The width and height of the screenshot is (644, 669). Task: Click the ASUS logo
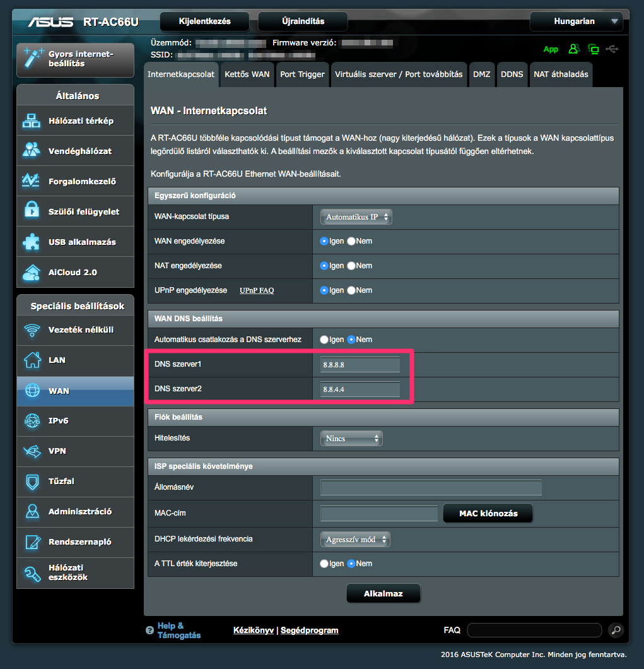(50, 21)
